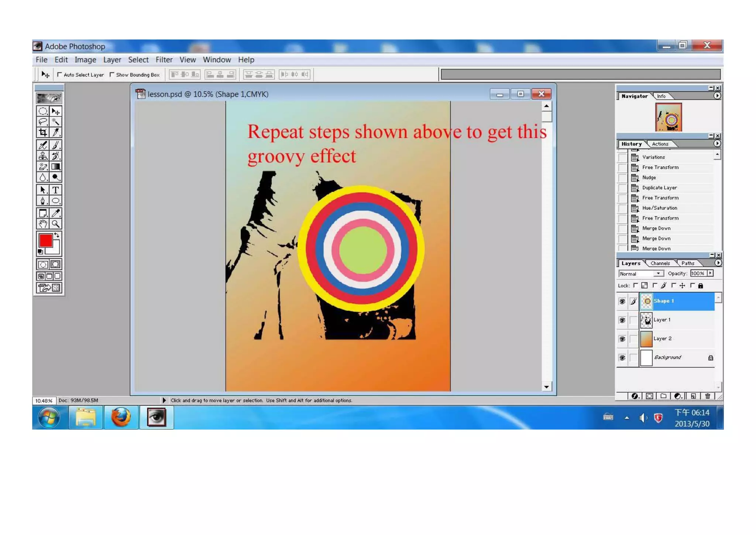Select the Blur tool
Image resolution: width=756 pixels, height=535 pixels.
tap(43, 177)
